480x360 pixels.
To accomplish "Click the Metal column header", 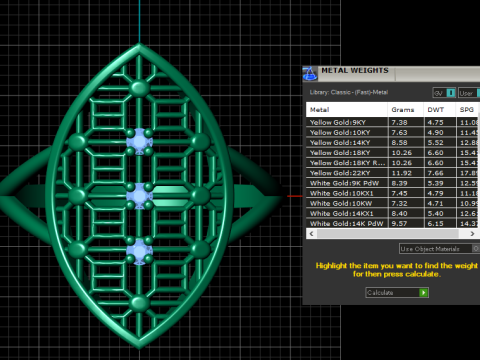I will tap(347, 110).
